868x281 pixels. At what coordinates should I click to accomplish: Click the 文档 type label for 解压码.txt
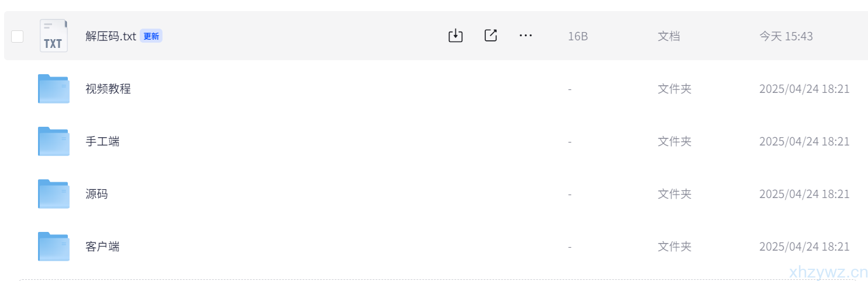pos(669,36)
